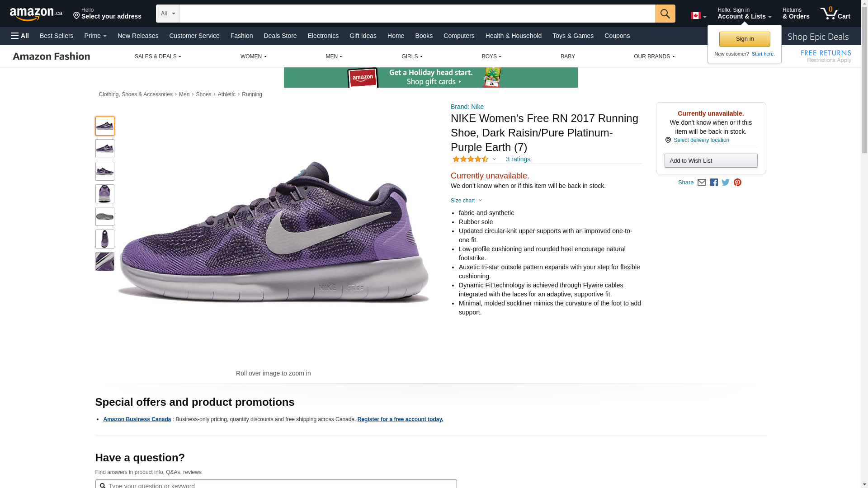This screenshot has width=868, height=488.
Task: Open the 3 ratings link
Action: pyautogui.click(x=518, y=159)
